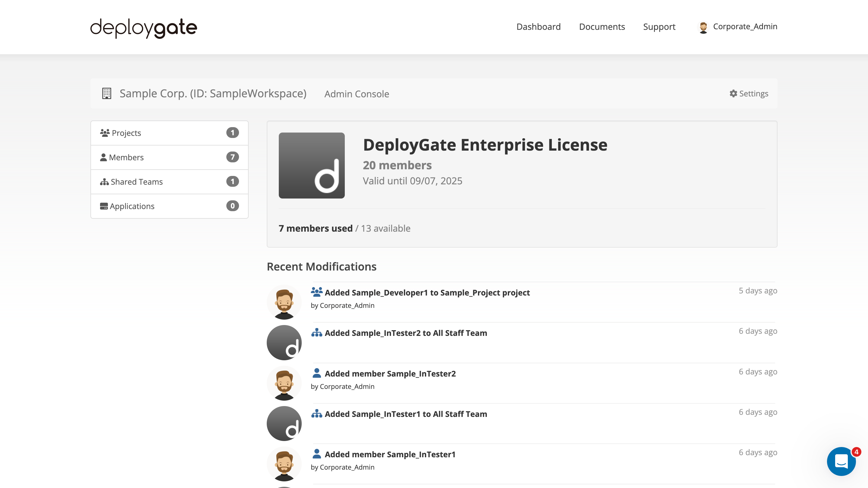Click by Corporate_Admin under Added member Sample_InTester1
The width and height of the screenshot is (868, 488).
tap(342, 467)
